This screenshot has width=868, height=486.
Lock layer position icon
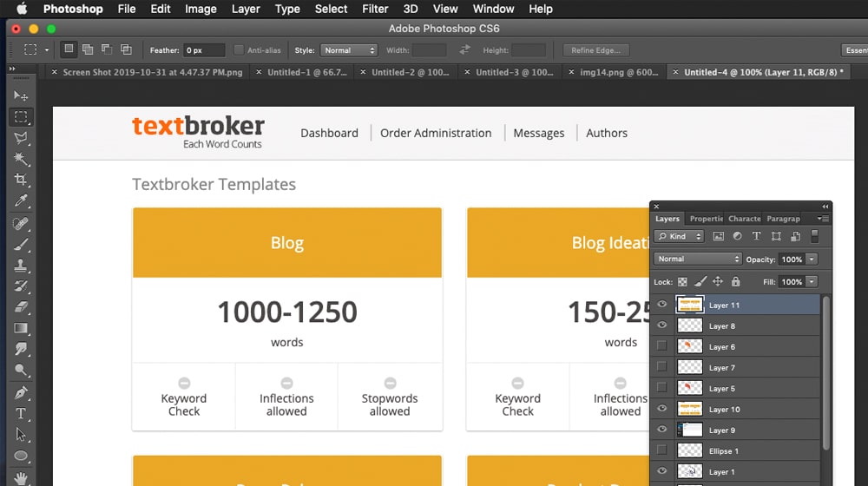tap(718, 282)
